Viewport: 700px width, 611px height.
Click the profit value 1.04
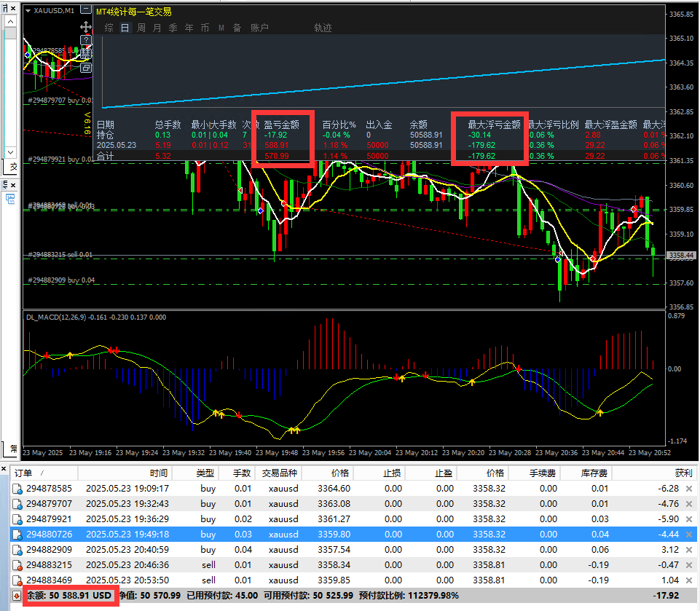(670, 580)
